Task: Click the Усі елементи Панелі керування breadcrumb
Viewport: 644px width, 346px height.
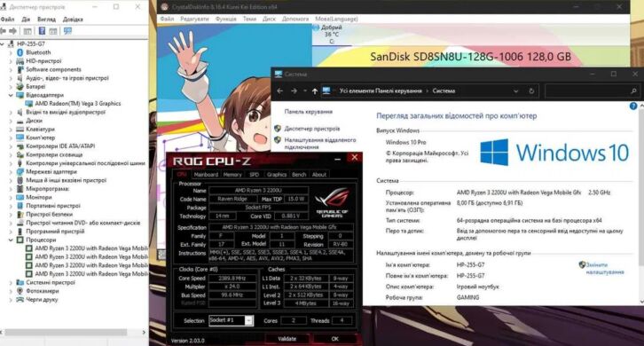Action: click(x=381, y=90)
